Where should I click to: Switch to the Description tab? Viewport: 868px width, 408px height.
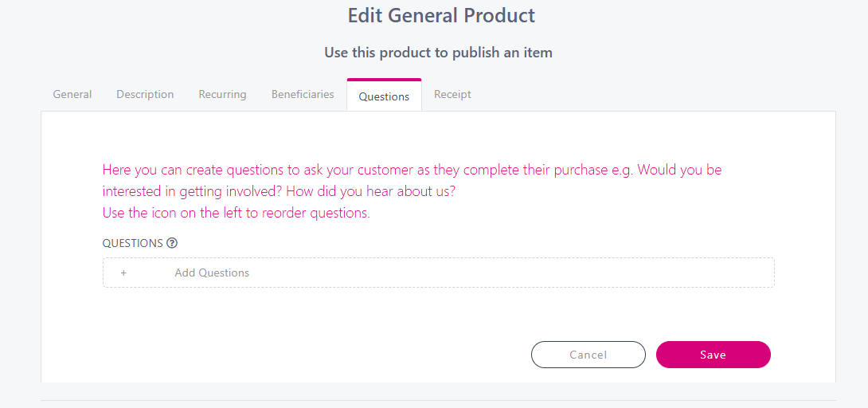coord(145,94)
